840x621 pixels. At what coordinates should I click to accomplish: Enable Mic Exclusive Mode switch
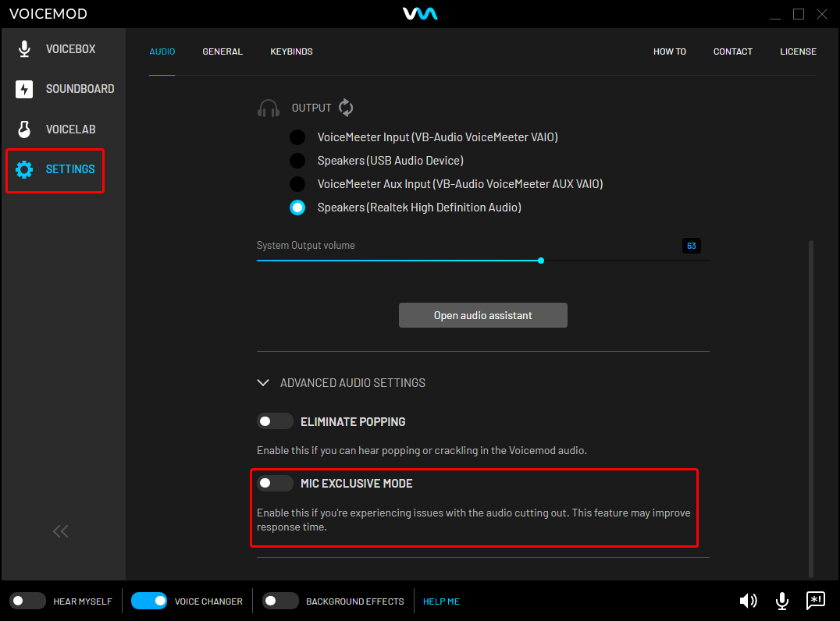coord(275,484)
